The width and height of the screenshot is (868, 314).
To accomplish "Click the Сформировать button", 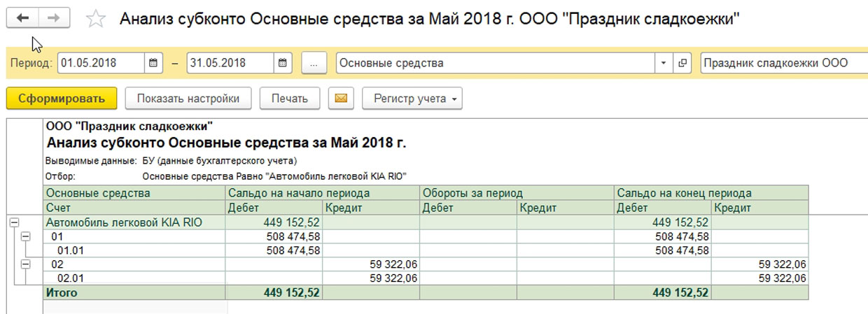I will (62, 99).
